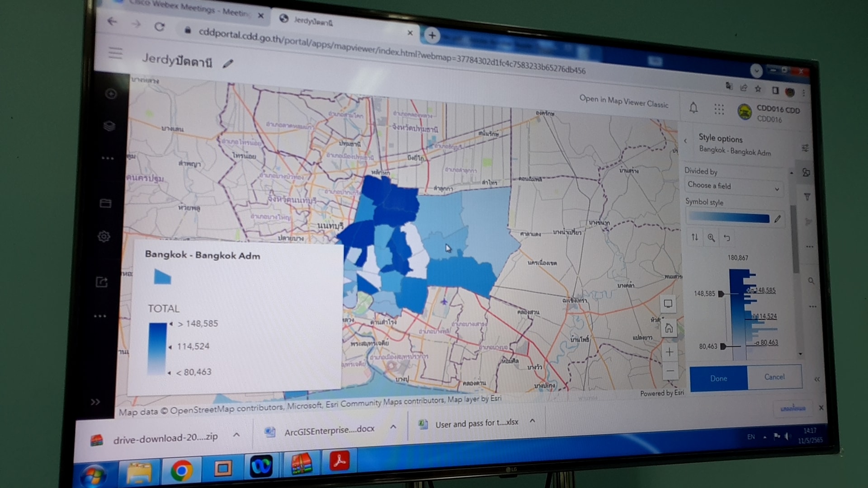Viewport: 868px width, 488px height.
Task: Open the map settings gear icon
Action: (104, 236)
